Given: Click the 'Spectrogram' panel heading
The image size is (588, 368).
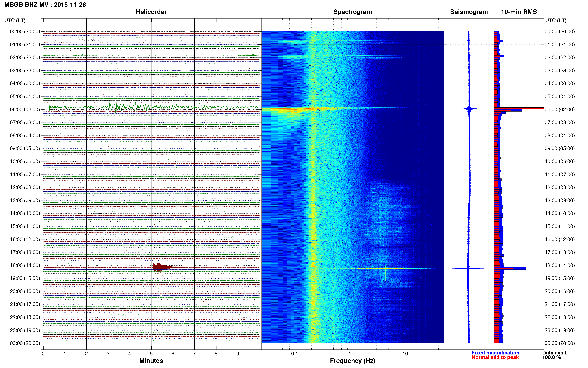Looking at the screenshot, I should pyautogui.click(x=352, y=12).
